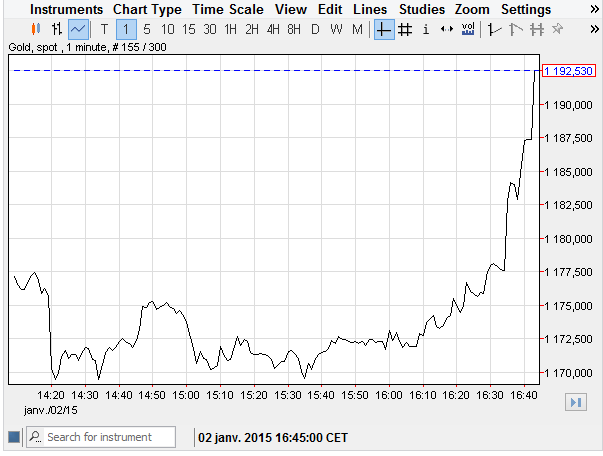Viewport: 603px width, 456px height.
Task: Select the 2H time scale
Action: [x=252, y=29]
